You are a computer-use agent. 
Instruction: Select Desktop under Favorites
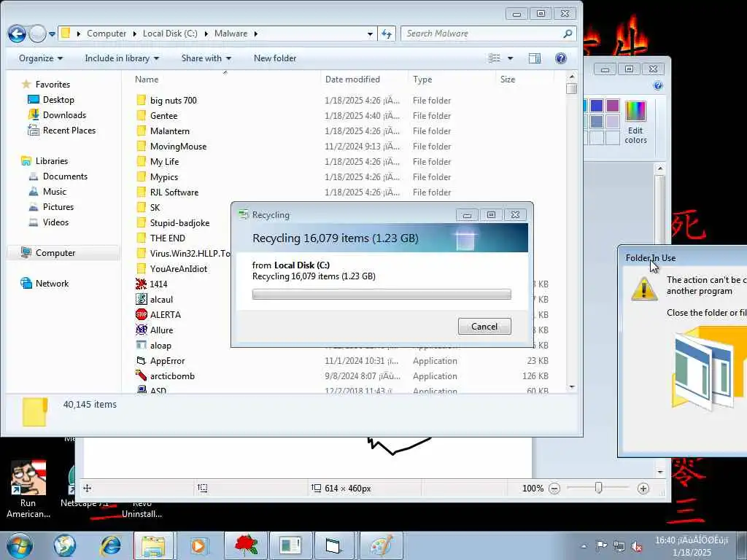(x=51, y=99)
